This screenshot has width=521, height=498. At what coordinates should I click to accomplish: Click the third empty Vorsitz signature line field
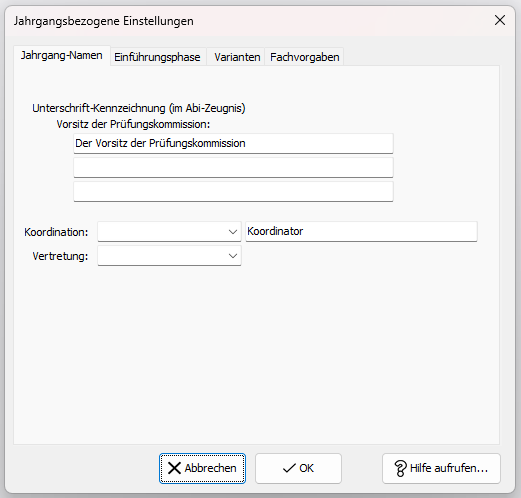click(233, 192)
